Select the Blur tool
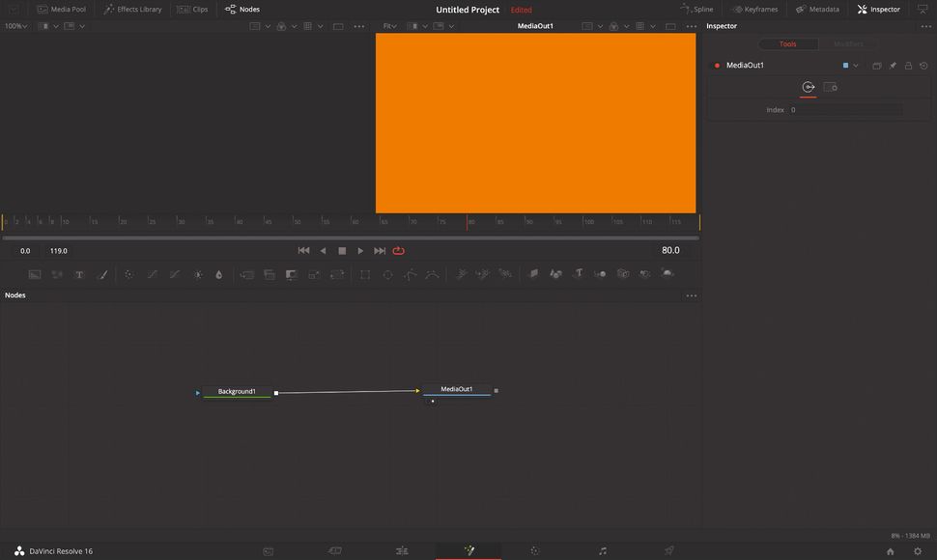937x560 pixels. click(218, 273)
